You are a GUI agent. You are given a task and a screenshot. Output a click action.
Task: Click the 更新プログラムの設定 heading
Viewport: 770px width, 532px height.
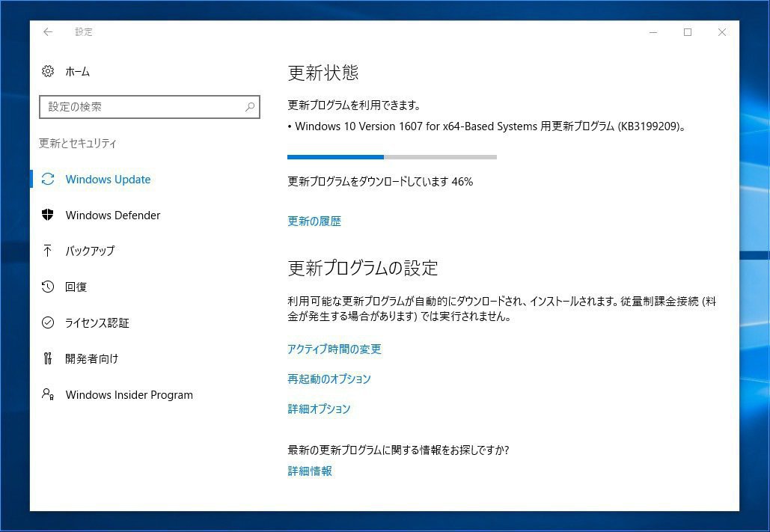[x=362, y=268]
